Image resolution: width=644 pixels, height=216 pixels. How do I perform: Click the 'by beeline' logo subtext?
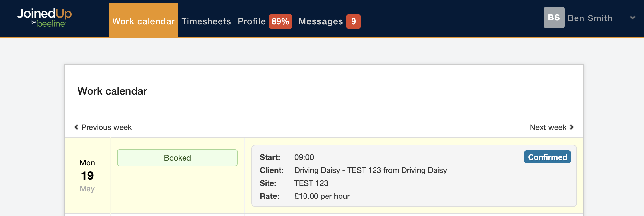point(49,24)
